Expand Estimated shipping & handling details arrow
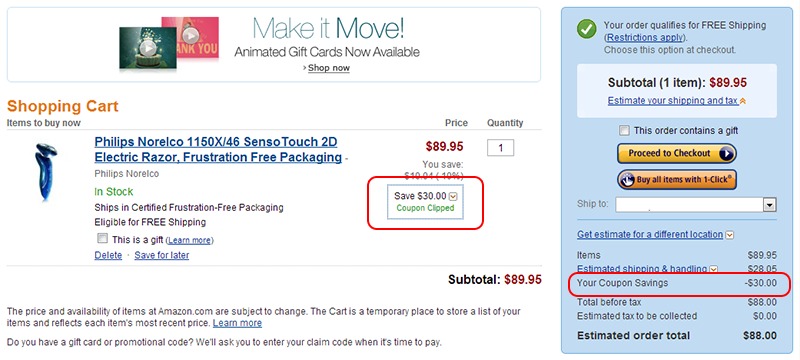This screenshot has width=800, height=360. pyautogui.click(x=713, y=269)
